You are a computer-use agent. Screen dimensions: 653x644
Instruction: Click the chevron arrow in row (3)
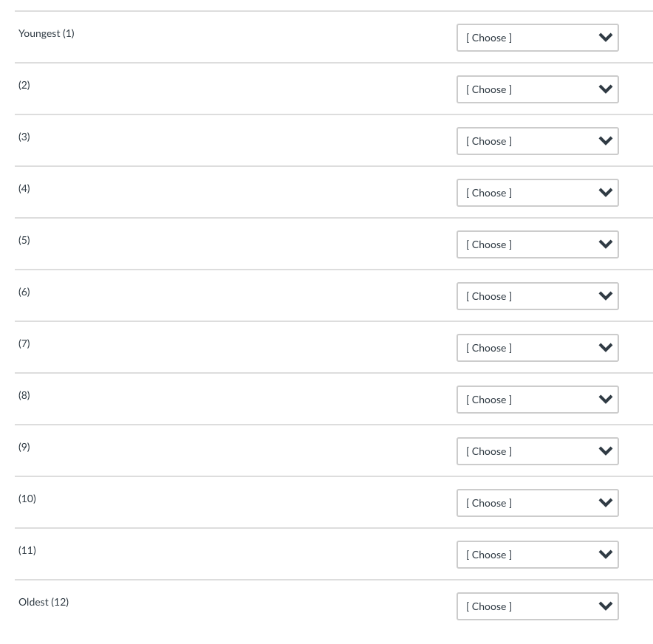[606, 141]
